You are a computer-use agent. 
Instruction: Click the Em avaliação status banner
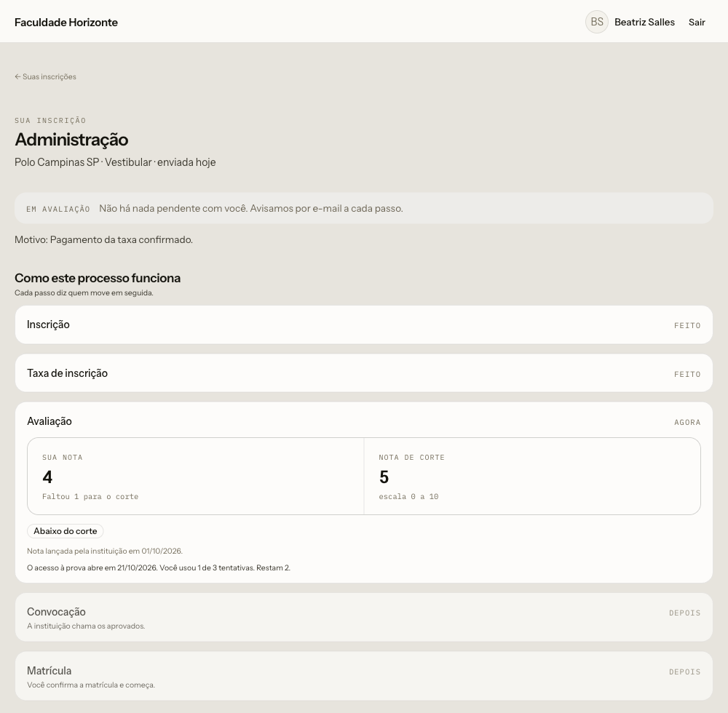[x=364, y=208]
